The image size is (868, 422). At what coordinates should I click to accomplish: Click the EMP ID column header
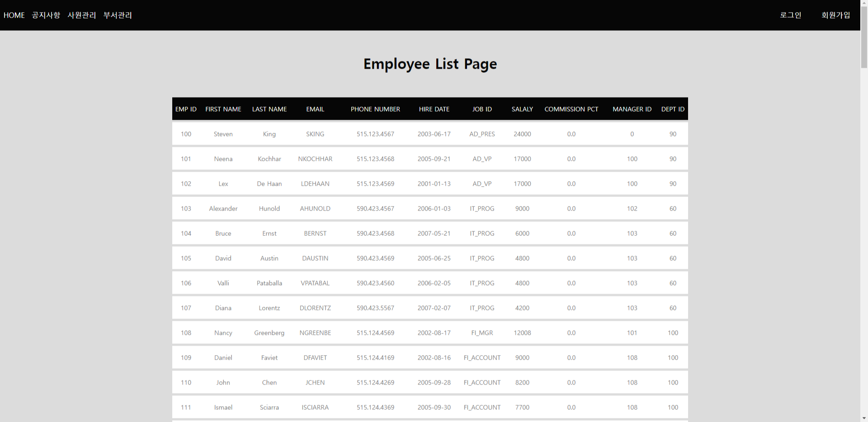pyautogui.click(x=186, y=109)
